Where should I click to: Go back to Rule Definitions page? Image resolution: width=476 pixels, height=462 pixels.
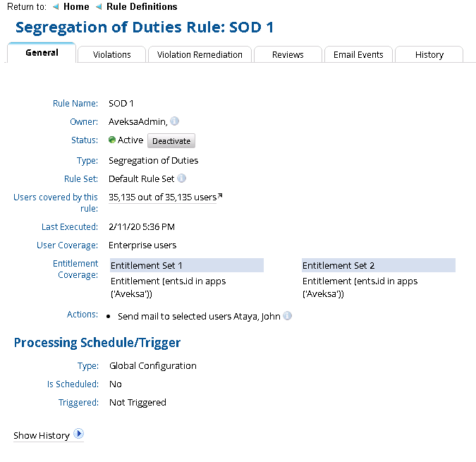142,7
